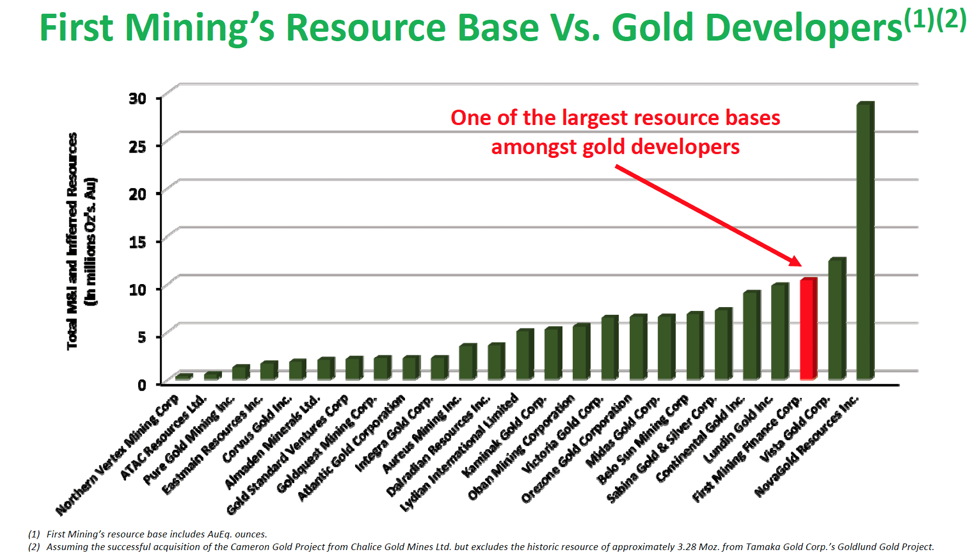Click the 'Kaminak Gold Corp.' axis label
This screenshot has width=980, height=555.
[x=505, y=435]
